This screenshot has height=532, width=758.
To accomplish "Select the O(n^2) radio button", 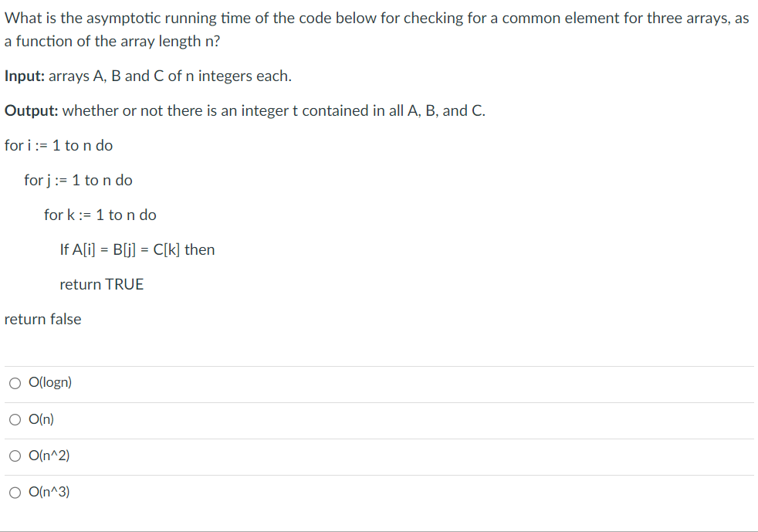I will click(x=15, y=456).
